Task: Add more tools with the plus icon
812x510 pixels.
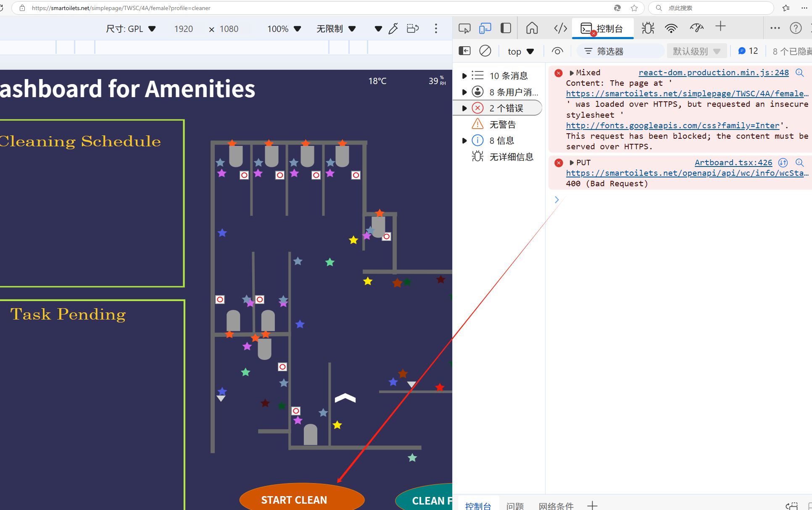Action: [720, 26]
